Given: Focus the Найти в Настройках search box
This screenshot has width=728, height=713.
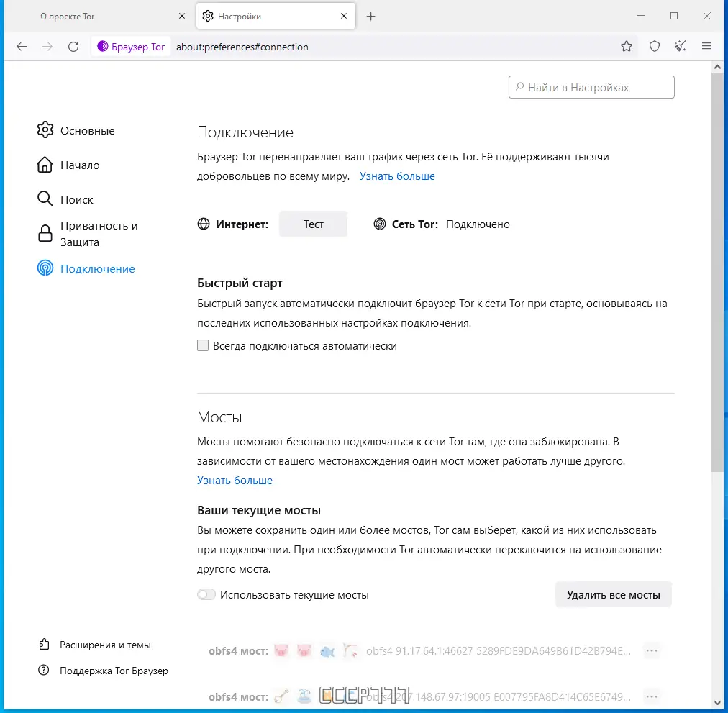Looking at the screenshot, I should tap(591, 87).
